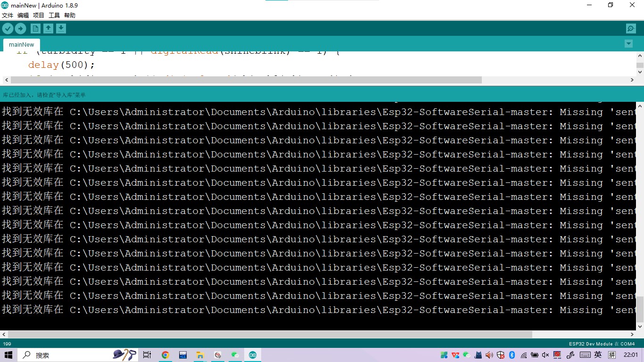Screen dimensions: 644x362
Task: Open File Explorer from the taskbar
Action: (200, 355)
